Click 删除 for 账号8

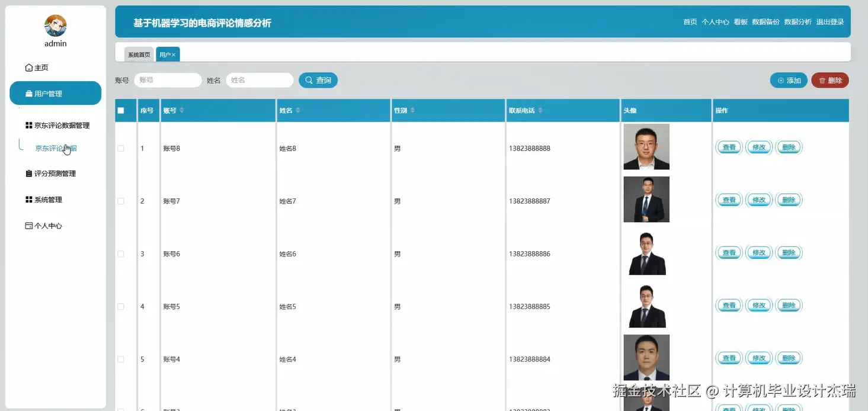(x=789, y=147)
